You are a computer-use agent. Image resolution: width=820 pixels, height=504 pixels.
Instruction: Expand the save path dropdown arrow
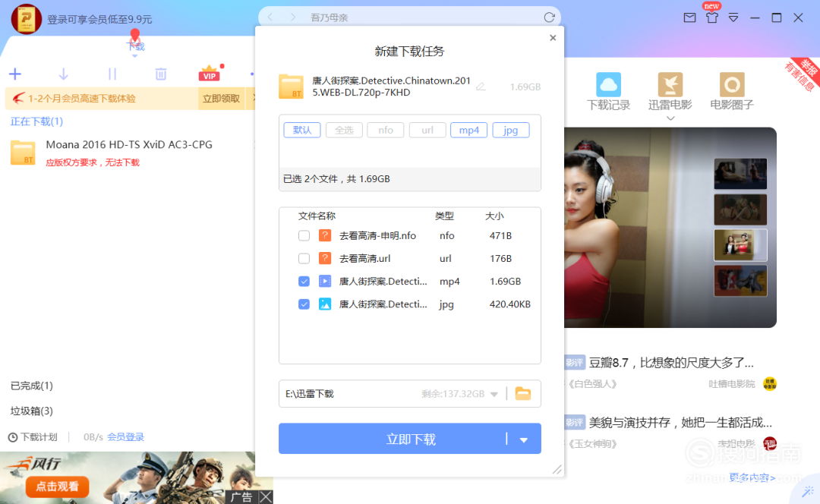[x=494, y=394]
